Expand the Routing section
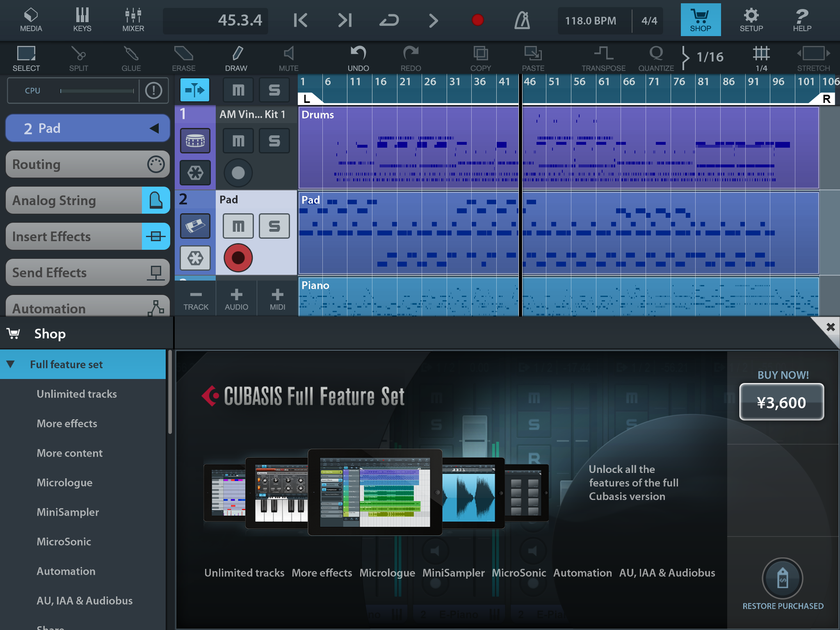 [x=88, y=164]
